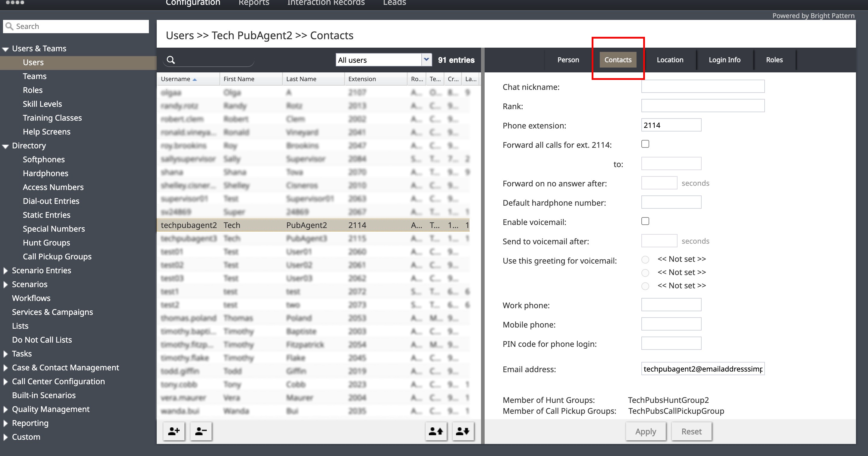This screenshot has width=868, height=456.
Task: Open Hunt Groups in the sidebar
Action: pos(46,242)
